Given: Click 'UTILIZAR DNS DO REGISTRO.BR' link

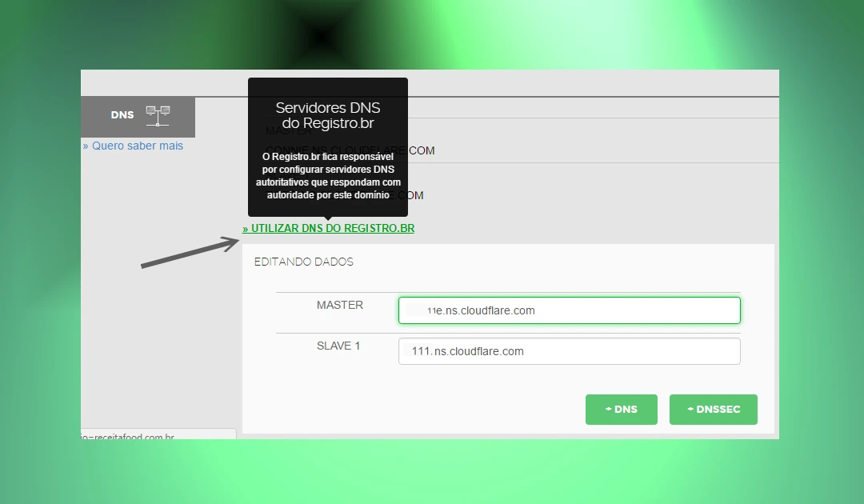Looking at the screenshot, I should (x=329, y=228).
